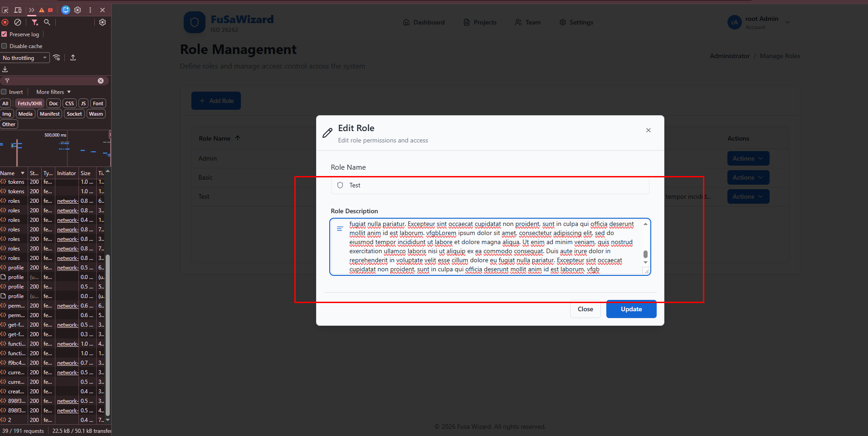The image size is (868, 436).
Task: Click the inspect element picker icon
Action: [5, 10]
